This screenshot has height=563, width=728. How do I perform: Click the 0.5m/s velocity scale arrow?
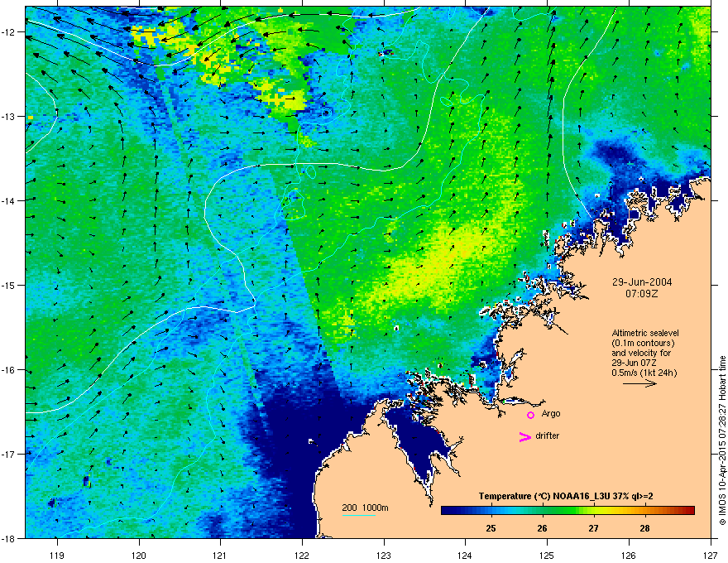click(639, 383)
